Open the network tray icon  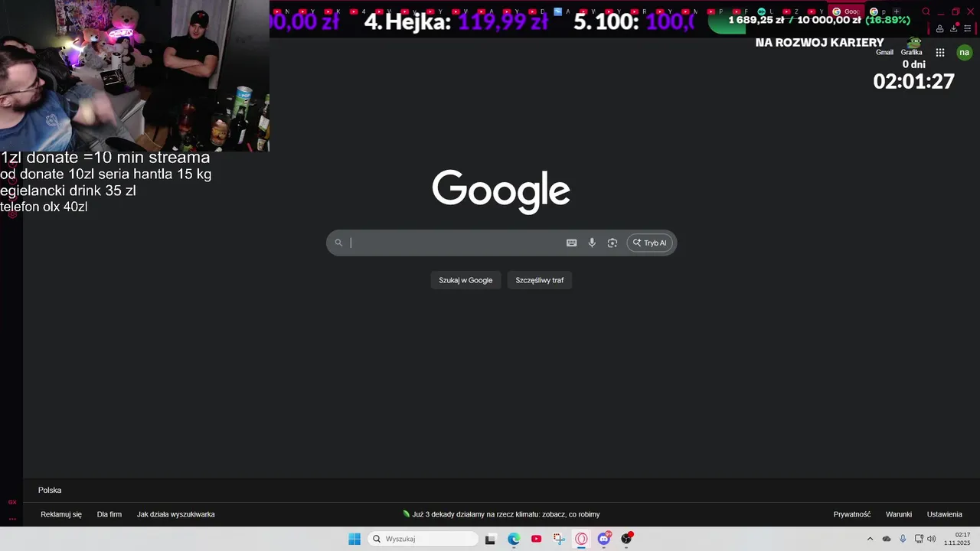click(919, 539)
